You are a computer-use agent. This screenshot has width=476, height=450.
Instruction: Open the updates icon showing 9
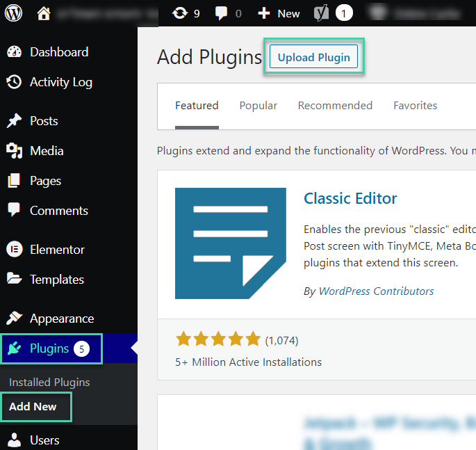[x=180, y=13]
